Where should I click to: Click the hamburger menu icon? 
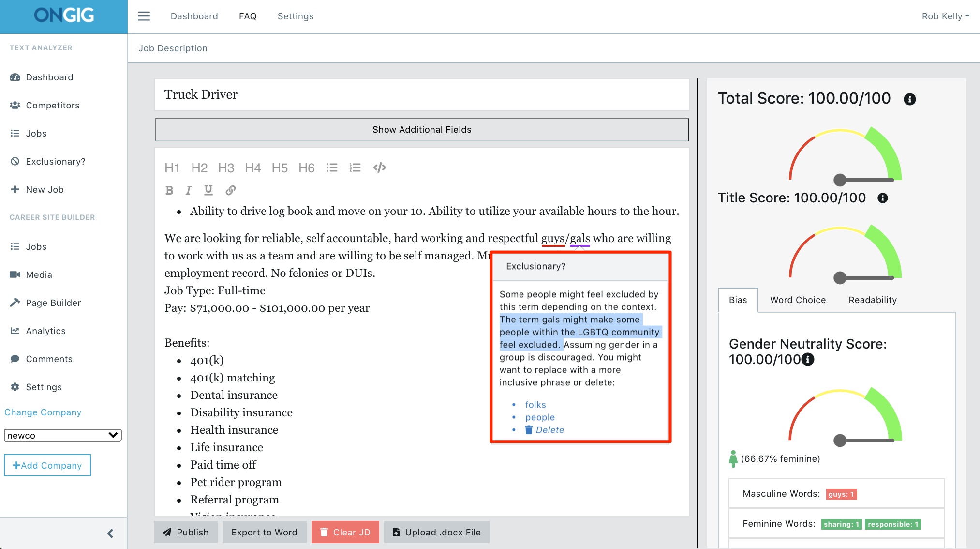click(x=144, y=16)
